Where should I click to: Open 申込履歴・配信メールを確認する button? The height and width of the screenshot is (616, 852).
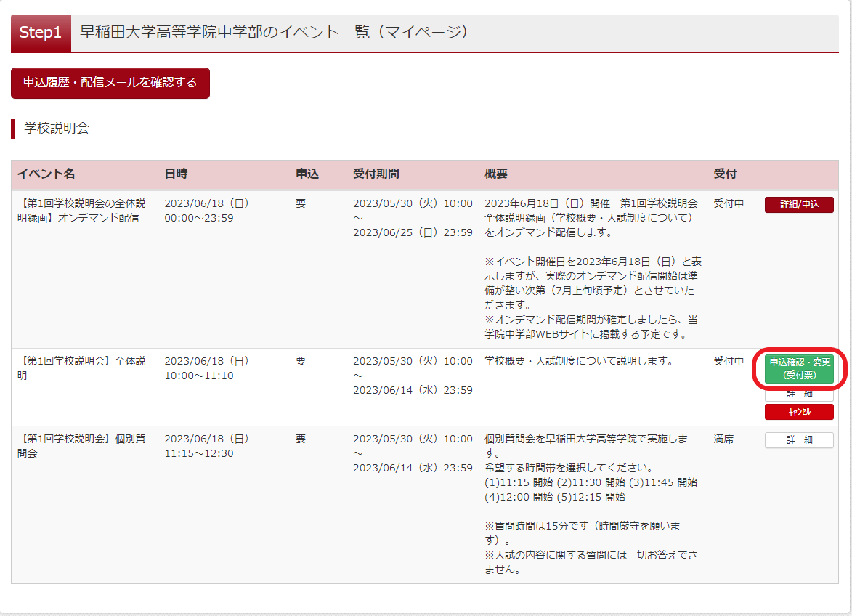pyautogui.click(x=110, y=83)
